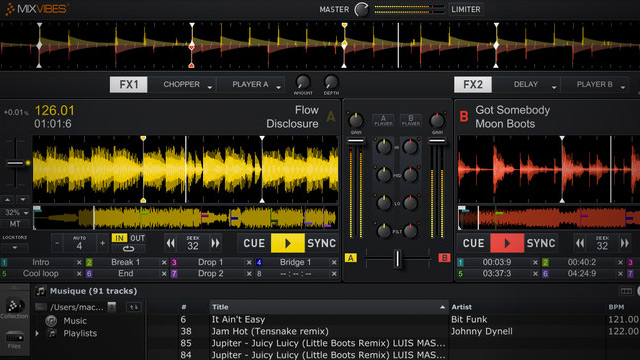Seek forward on deck A
Screen dimensions: 640x360
pos(215,244)
